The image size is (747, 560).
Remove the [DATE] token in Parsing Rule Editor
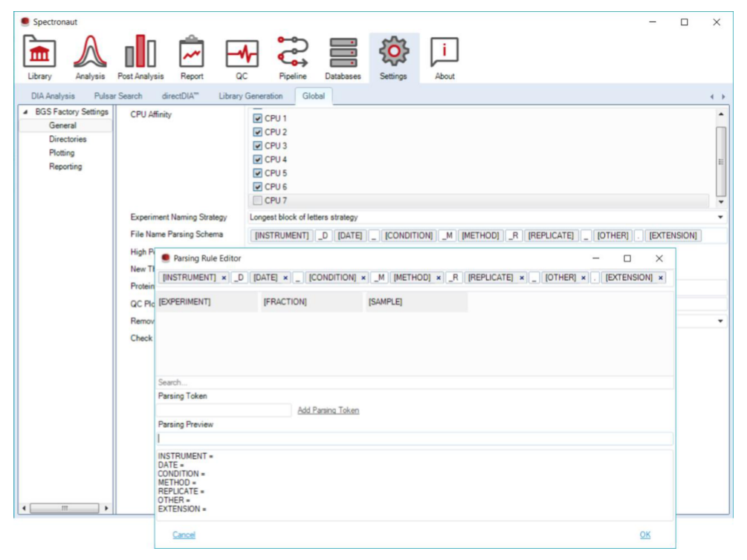(x=285, y=278)
